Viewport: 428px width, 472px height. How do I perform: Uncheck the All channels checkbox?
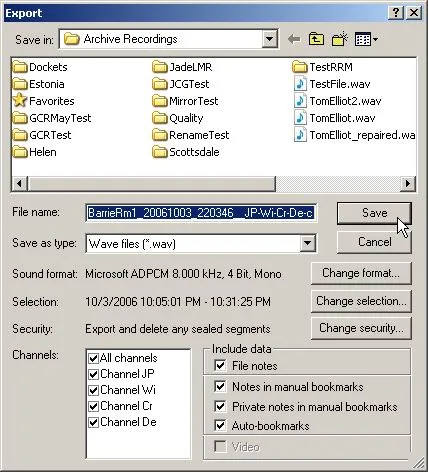click(93, 358)
